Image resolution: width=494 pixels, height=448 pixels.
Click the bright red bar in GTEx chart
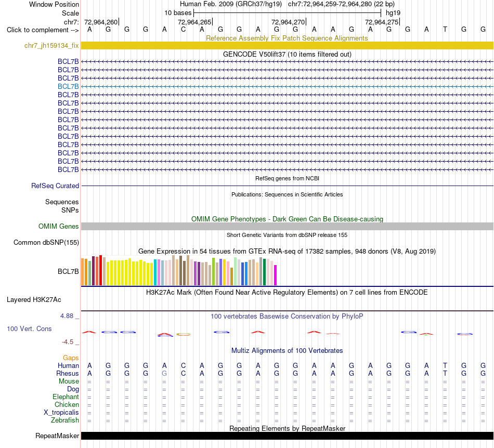pyautogui.click(x=100, y=270)
